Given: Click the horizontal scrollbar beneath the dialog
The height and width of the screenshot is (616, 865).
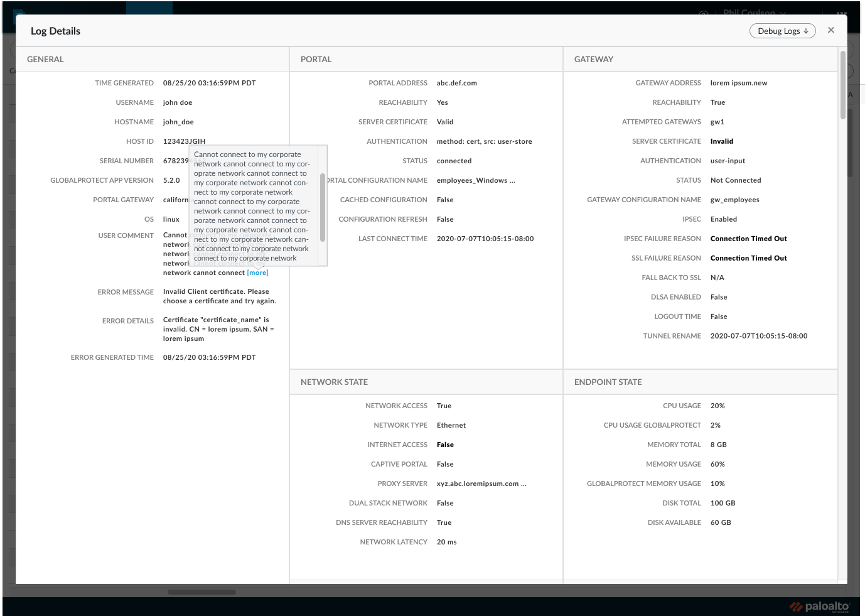Looking at the screenshot, I should (x=201, y=592).
